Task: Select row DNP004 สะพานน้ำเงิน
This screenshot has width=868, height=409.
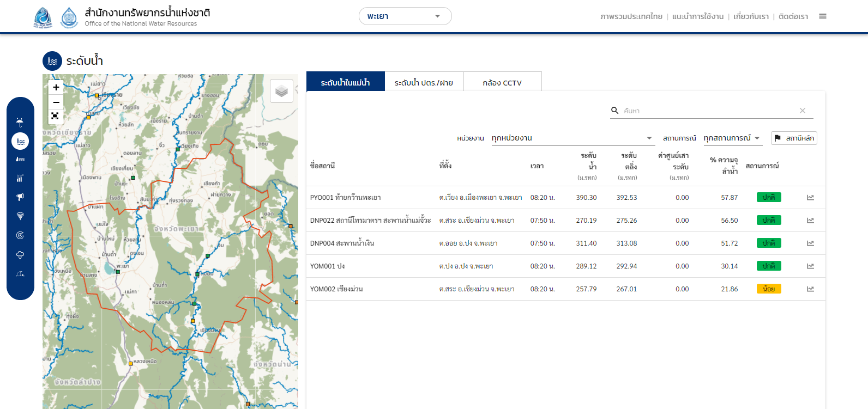Action: click(566, 243)
